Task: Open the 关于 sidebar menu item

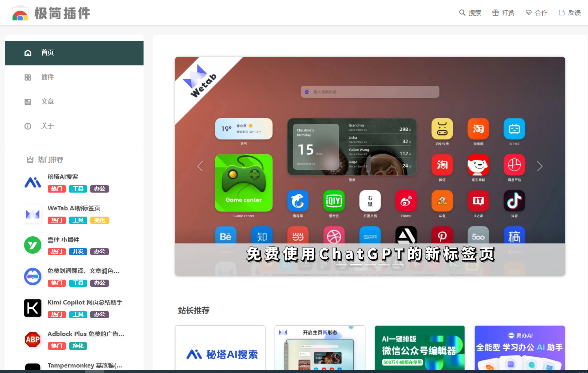Action: click(x=74, y=126)
